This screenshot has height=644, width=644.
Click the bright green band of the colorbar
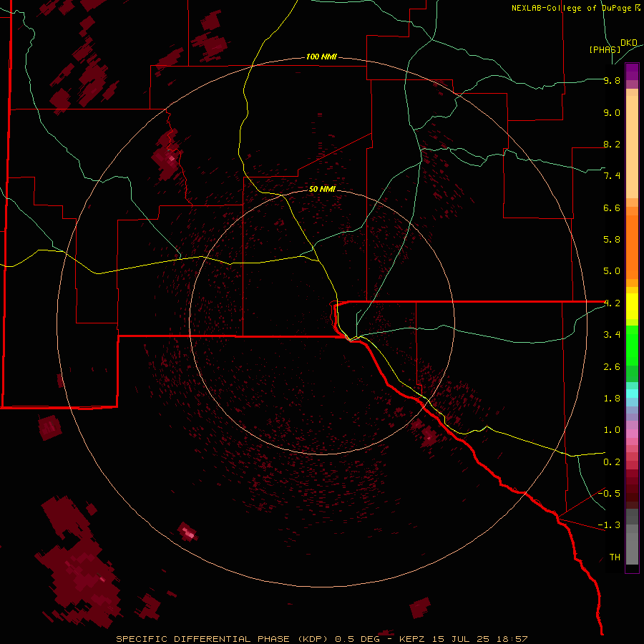coord(632,346)
